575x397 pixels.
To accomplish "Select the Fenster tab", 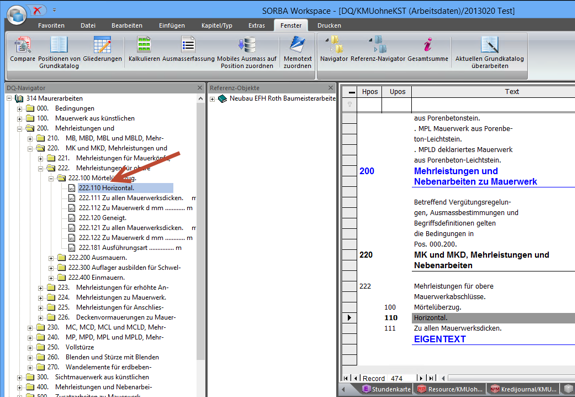I will [x=291, y=26].
